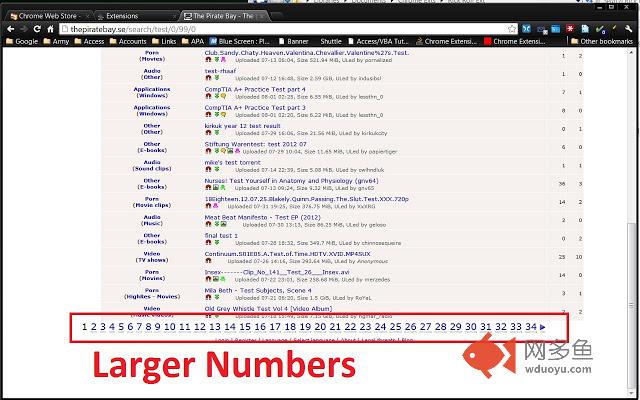Bookmark this page with the star icon
Image resolution: width=640 pixels, height=400 pixels.
click(512, 29)
